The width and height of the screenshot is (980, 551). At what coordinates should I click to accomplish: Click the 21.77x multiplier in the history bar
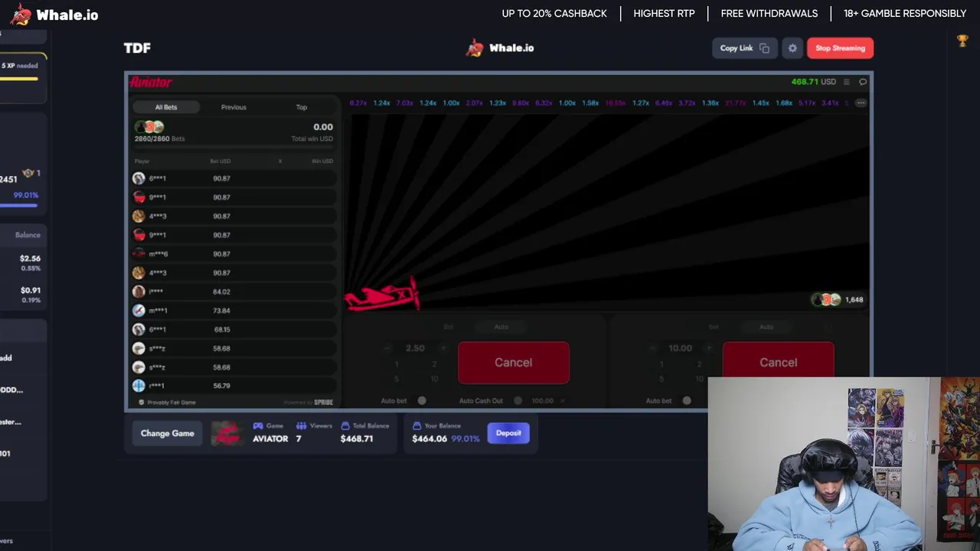[x=735, y=103]
